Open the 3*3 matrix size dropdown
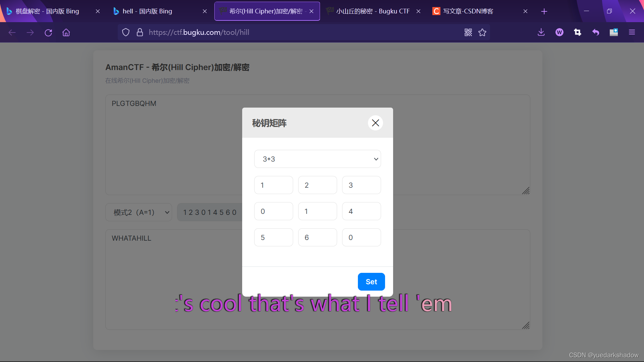 [317, 159]
